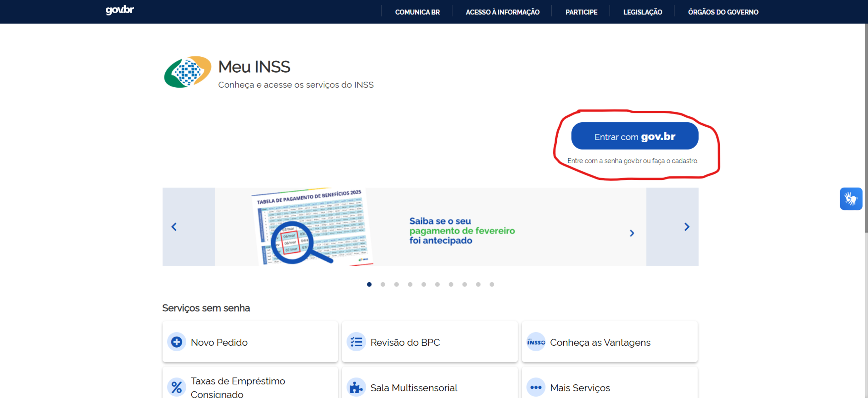The image size is (868, 398).
Task: Go to previous carousel slide arrow
Action: tap(174, 227)
